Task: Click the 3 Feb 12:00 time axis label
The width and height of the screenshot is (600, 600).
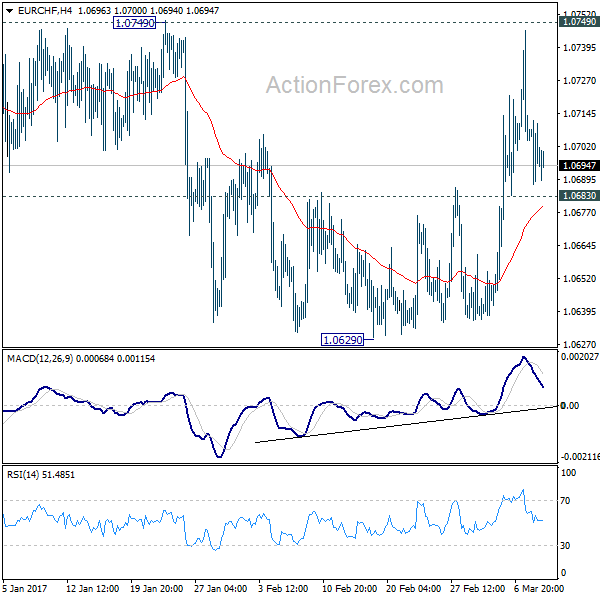Action: [x=283, y=589]
